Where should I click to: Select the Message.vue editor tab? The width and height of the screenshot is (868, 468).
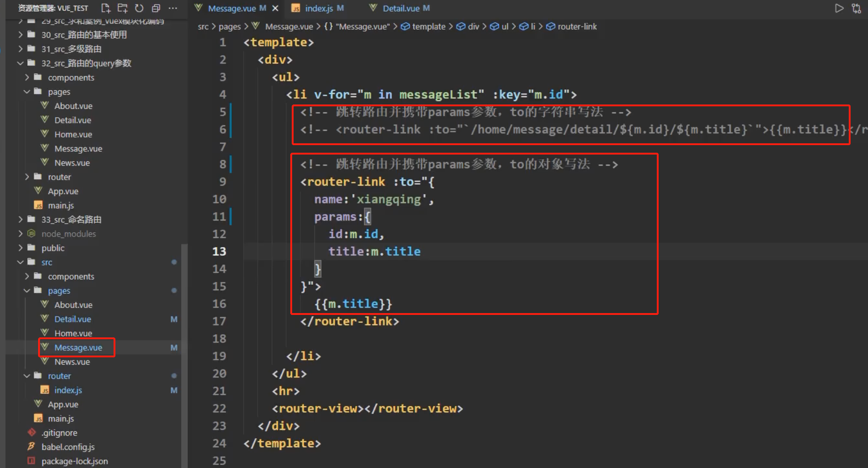point(232,8)
